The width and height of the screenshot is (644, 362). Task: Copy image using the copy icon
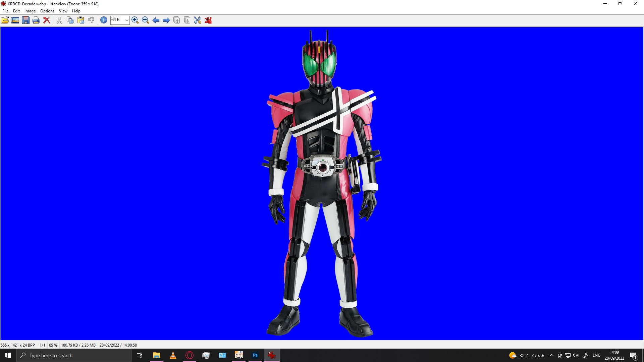click(x=70, y=20)
